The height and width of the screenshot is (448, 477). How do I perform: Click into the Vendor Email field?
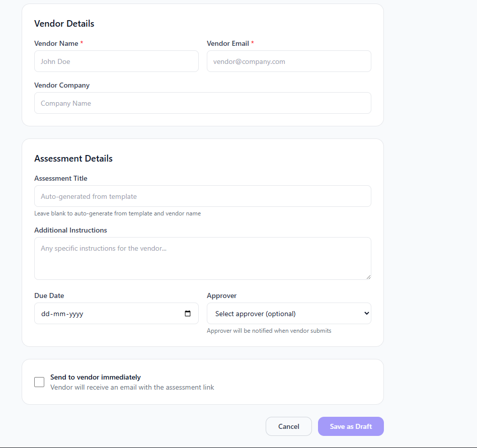(x=289, y=61)
